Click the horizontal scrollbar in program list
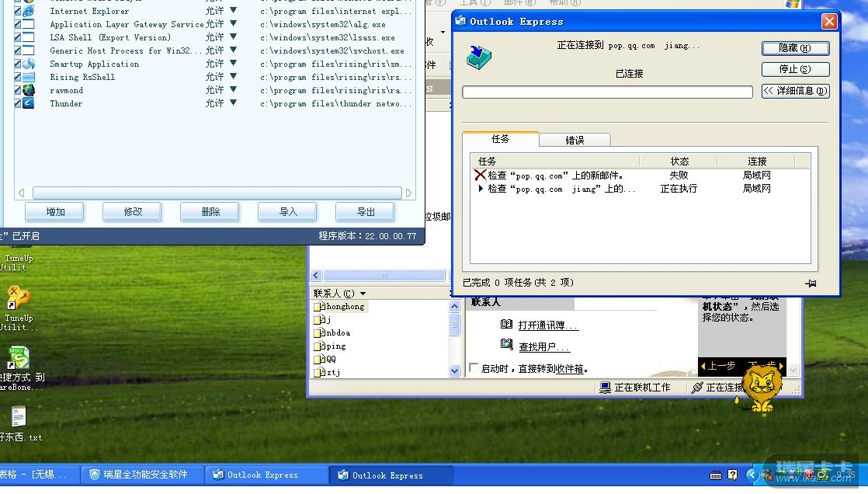The height and width of the screenshot is (494, 868). (x=217, y=193)
